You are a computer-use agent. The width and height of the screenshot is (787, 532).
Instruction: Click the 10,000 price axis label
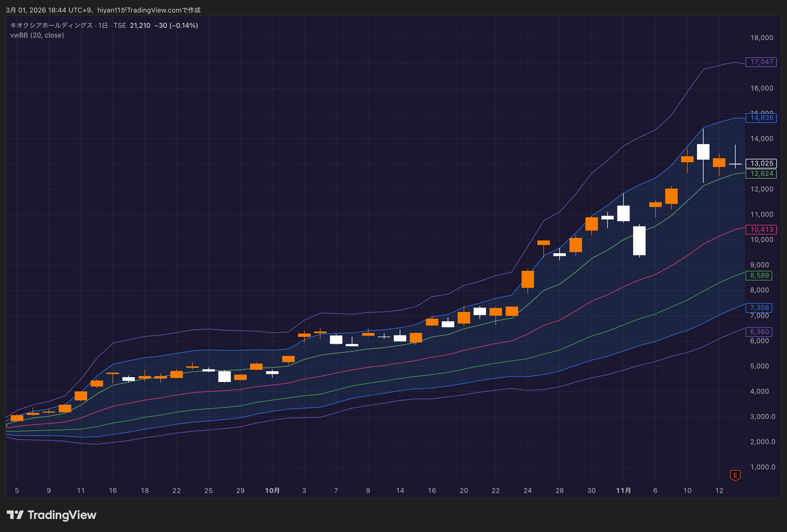click(x=762, y=240)
